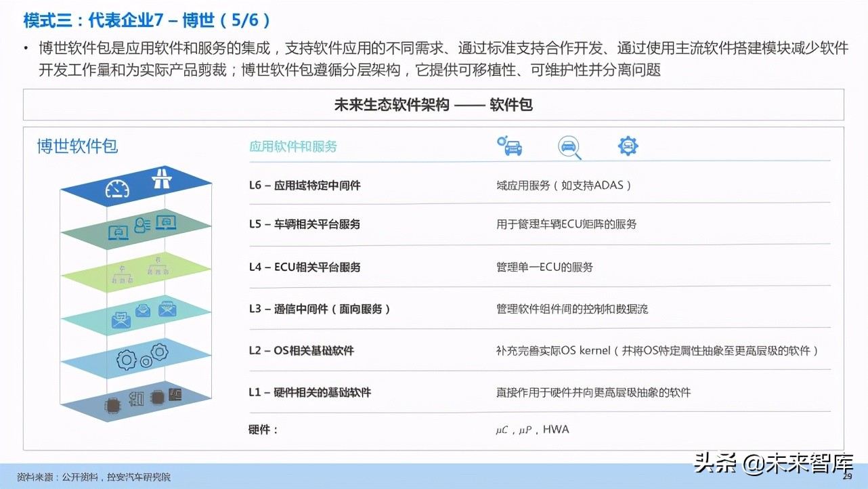868x489 pixels.
Task: Click the text 补充完善实际OS kernel
Action: click(553, 351)
